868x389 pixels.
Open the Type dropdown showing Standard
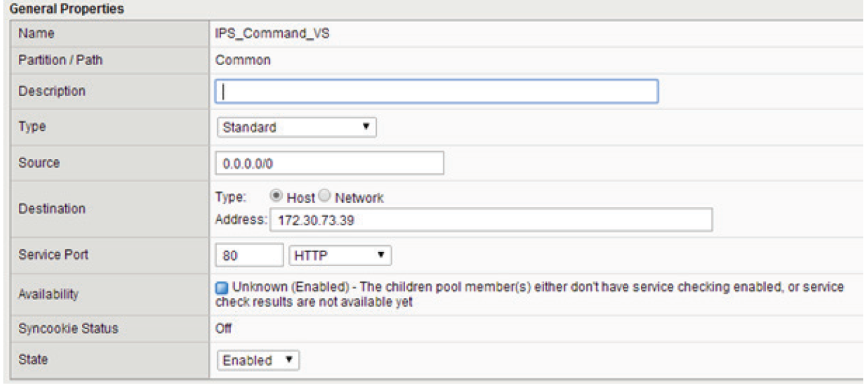(297, 126)
